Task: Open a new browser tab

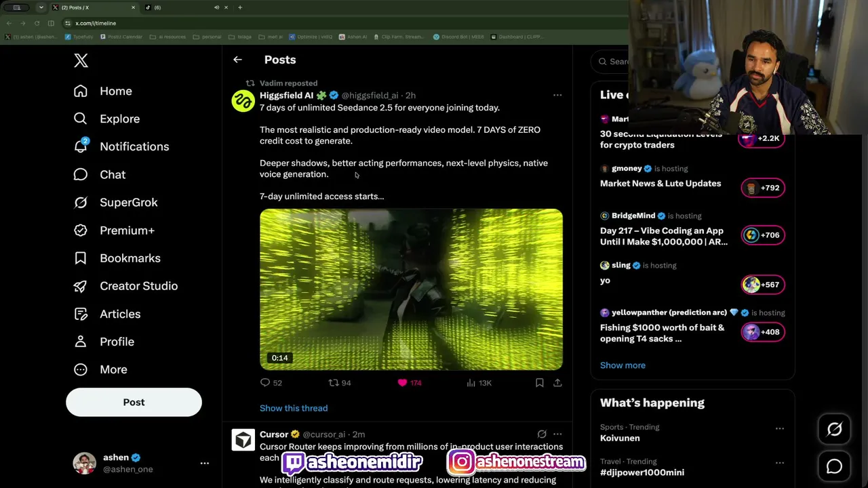Action: [x=239, y=7]
